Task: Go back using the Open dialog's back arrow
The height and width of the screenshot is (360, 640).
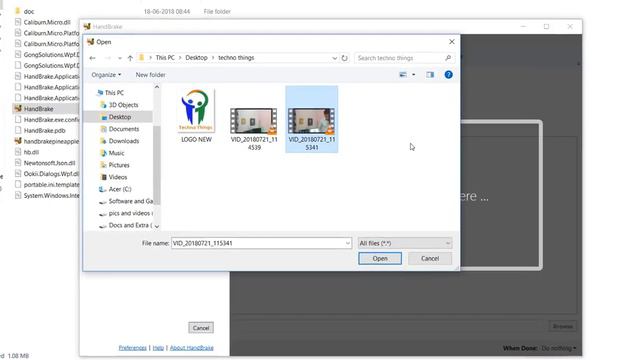Action: 92,58
